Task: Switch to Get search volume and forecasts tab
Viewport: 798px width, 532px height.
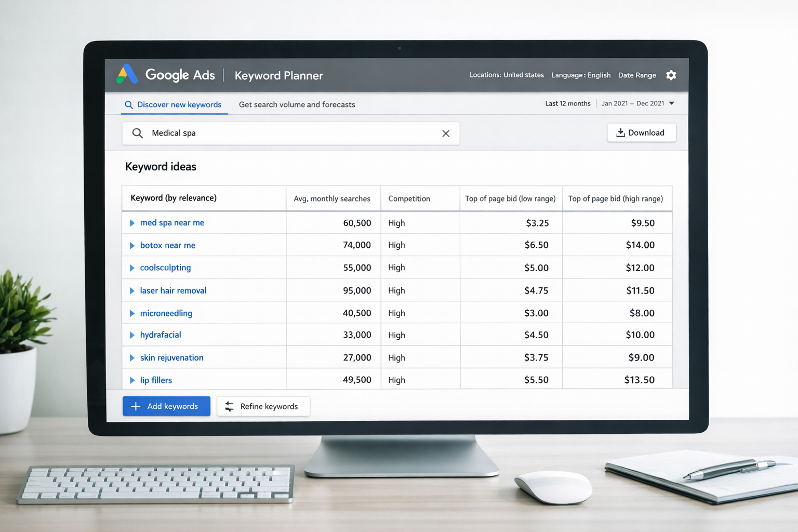Action: point(297,104)
